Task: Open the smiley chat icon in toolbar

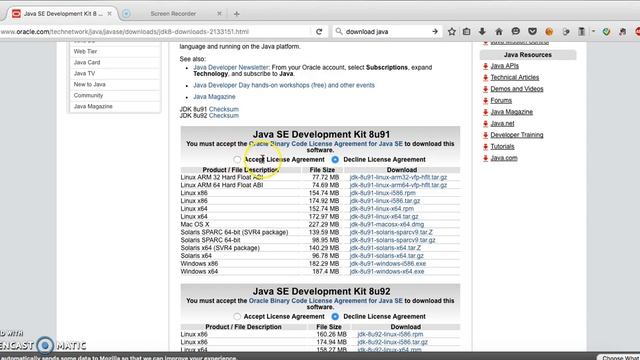Action: (x=516, y=31)
